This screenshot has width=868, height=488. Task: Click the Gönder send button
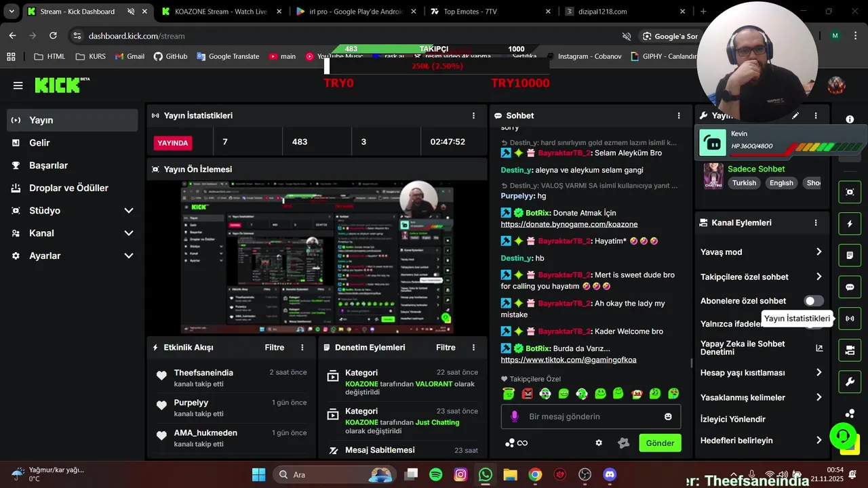click(x=660, y=443)
